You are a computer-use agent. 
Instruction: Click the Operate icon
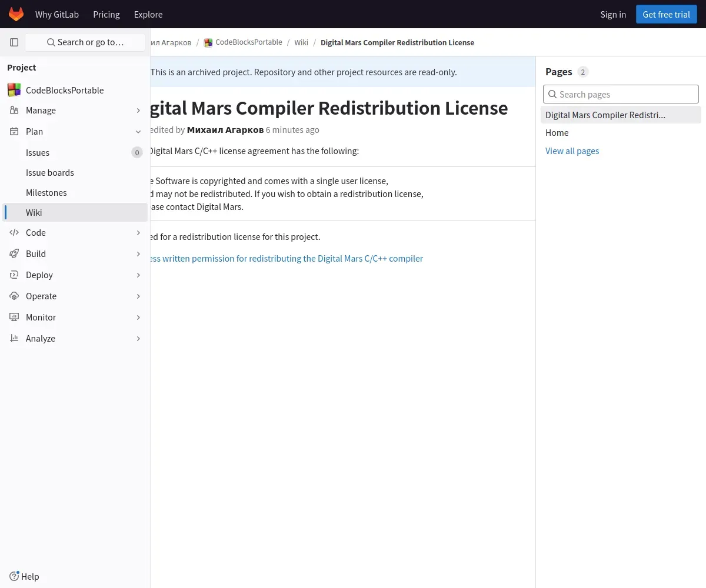pyautogui.click(x=14, y=296)
